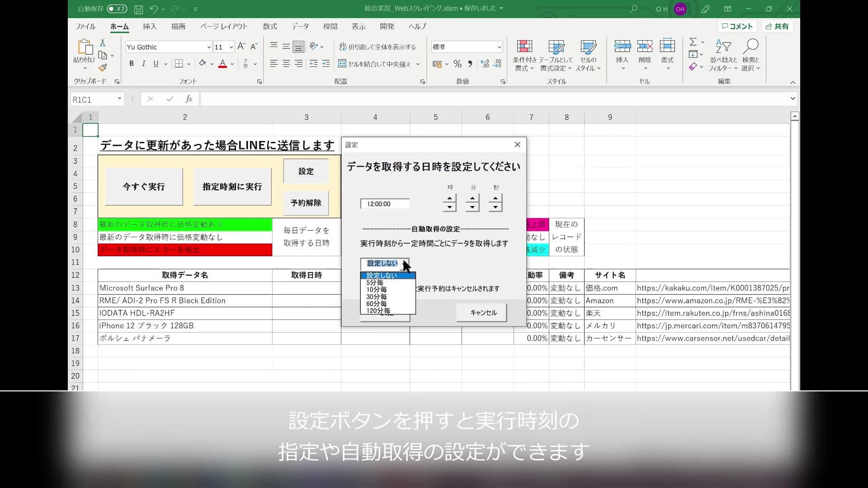Toggle Bold formatting

click(x=131, y=64)
